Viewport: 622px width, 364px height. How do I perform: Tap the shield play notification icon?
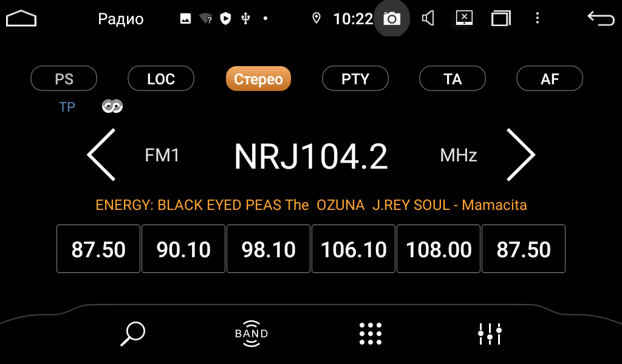click(x=226, y=18)
